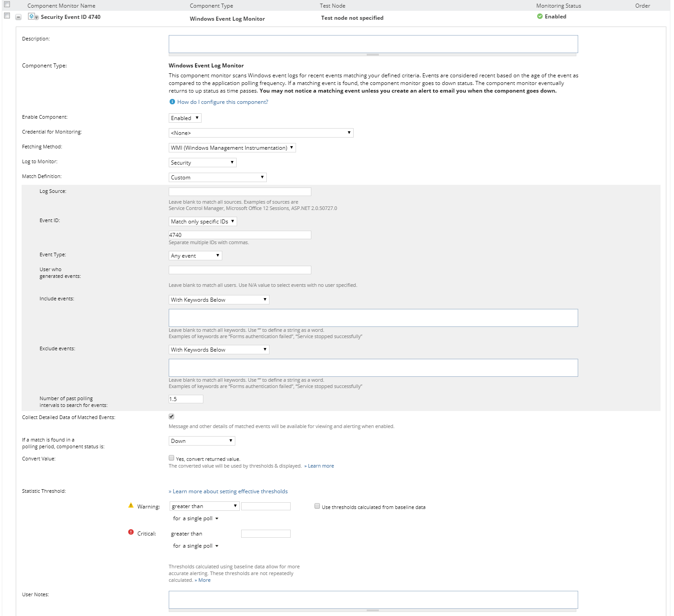Click the Security Event ID 4740 component icon

click(33, 17)
